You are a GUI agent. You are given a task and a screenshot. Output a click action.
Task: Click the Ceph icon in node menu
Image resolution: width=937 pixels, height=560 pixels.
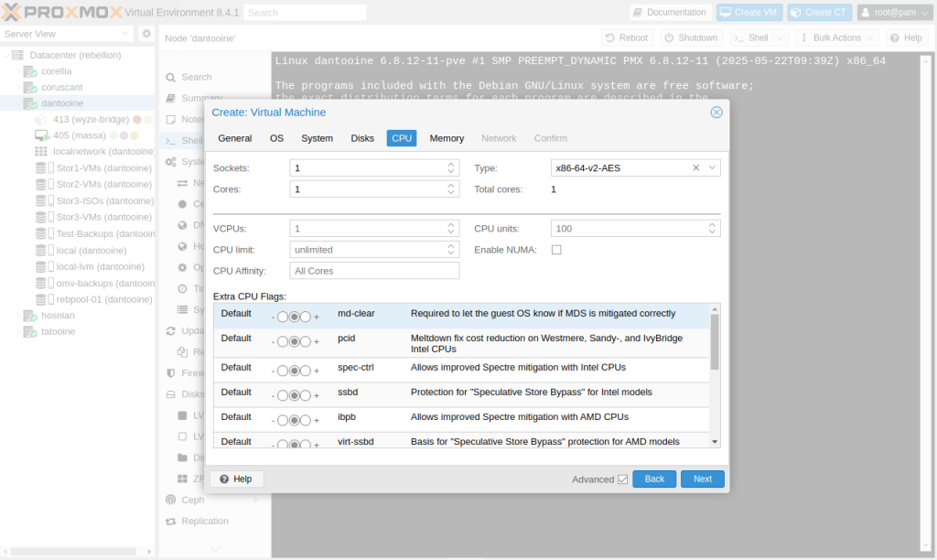[x=171, y=500]
